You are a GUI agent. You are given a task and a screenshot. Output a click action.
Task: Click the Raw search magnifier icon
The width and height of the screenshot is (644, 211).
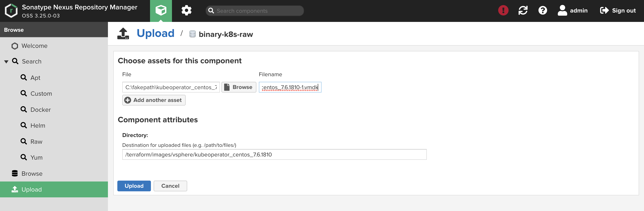point(24,141)
